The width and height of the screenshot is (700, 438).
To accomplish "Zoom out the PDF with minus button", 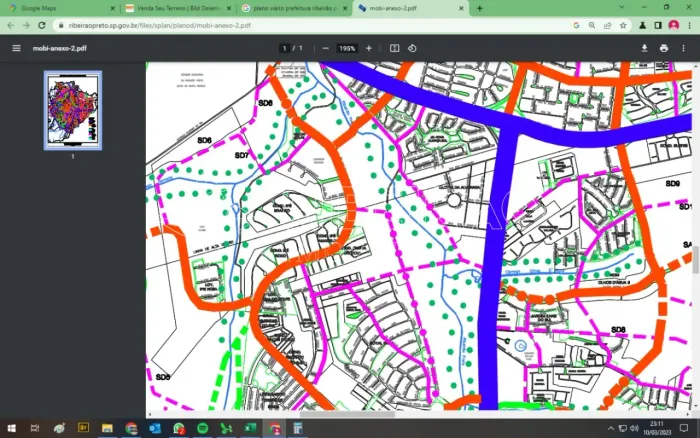I will [x=326, y=48].
